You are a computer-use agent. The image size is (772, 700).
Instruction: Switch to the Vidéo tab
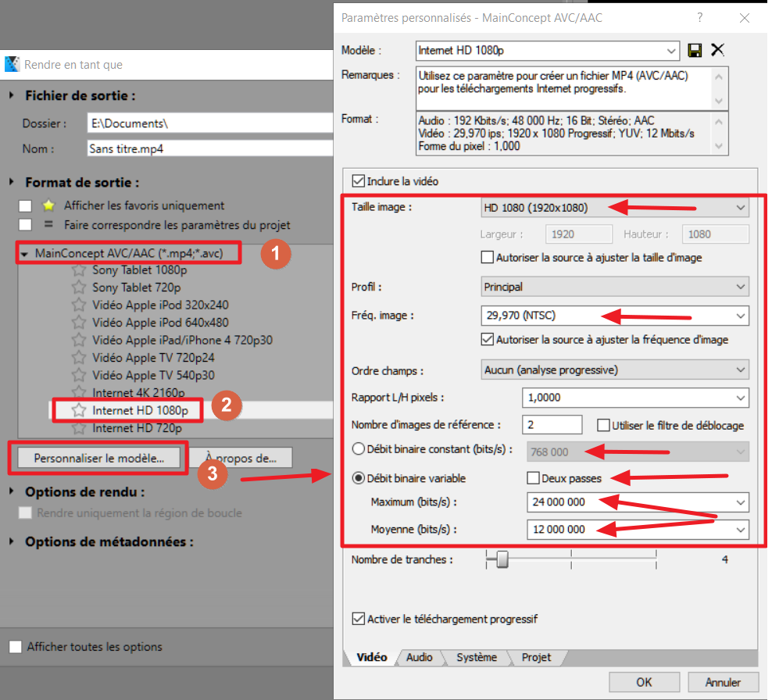point(372,657)
